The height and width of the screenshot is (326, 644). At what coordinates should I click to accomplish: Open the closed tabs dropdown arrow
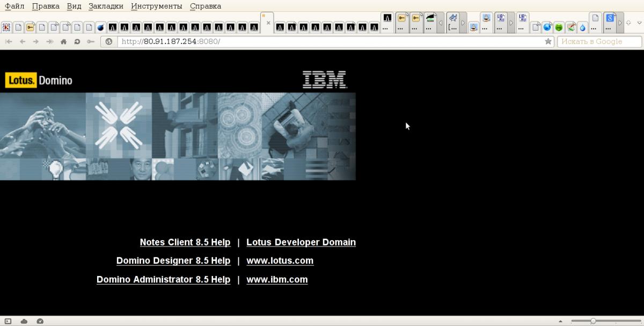[639, 23]
